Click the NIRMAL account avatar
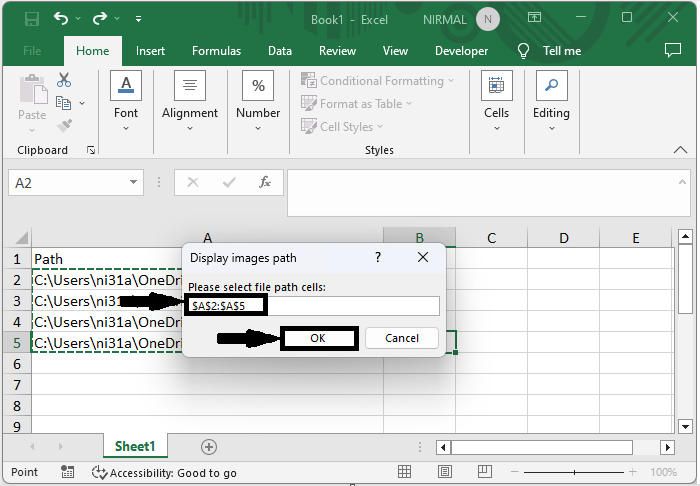This screenshot has width=700, height=486. coord(488,19)
